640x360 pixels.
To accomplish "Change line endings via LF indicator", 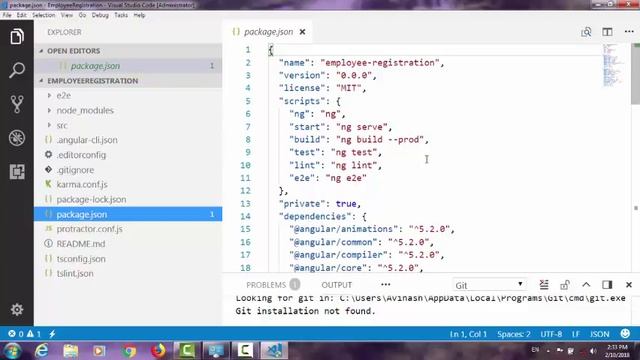I will [x=576, y=334].
